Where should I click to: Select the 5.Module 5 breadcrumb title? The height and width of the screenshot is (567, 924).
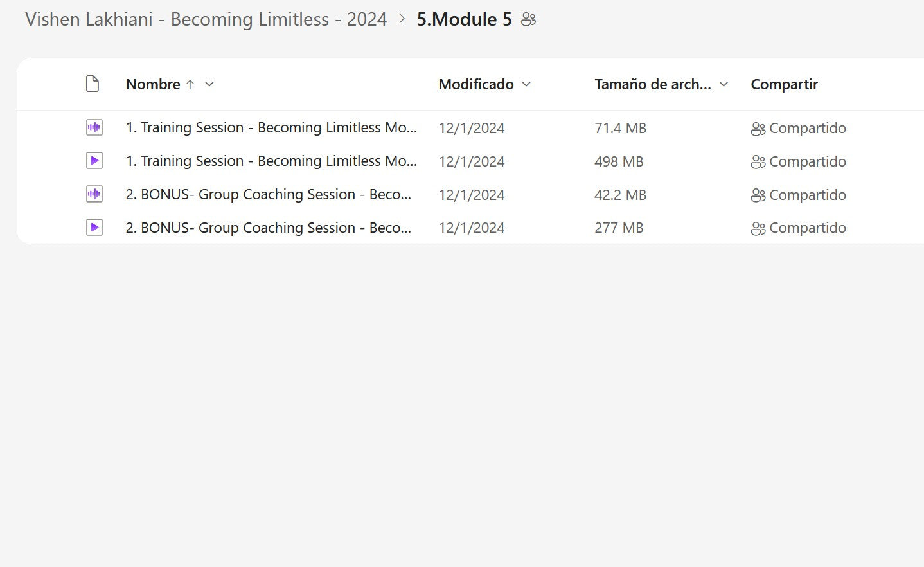point(464,19)
